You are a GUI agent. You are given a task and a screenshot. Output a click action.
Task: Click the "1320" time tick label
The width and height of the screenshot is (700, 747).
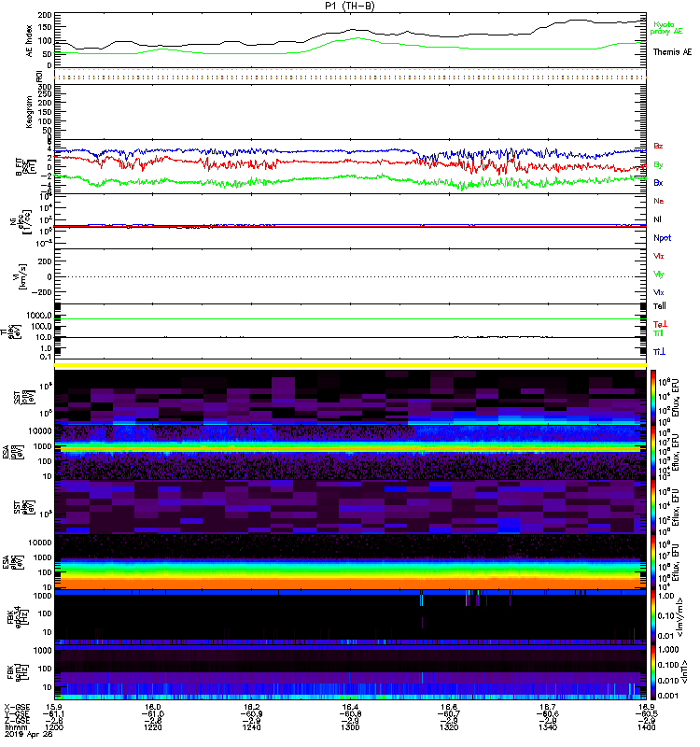tap(449, 727)
